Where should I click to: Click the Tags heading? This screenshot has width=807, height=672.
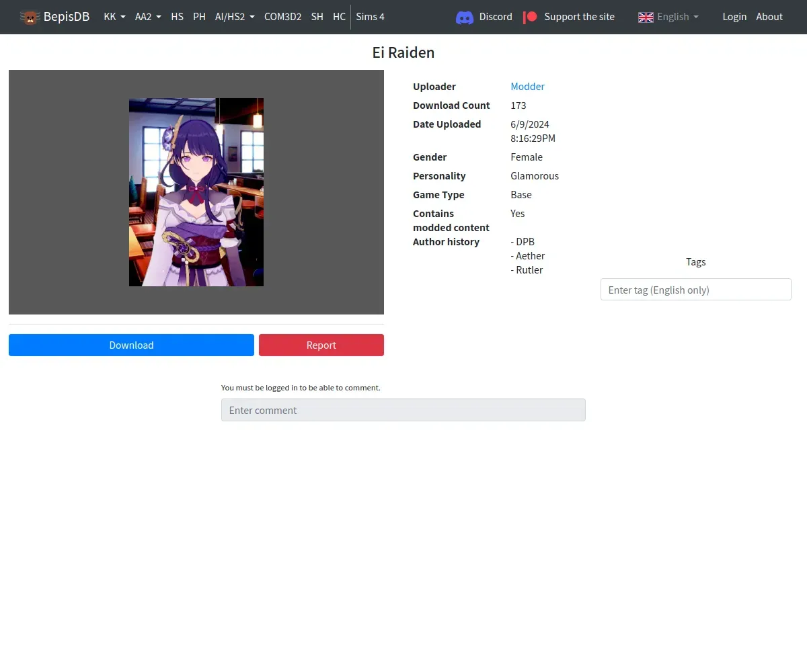tap(695, 262)
